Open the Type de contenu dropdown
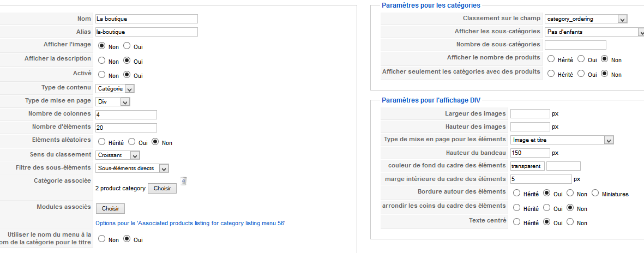This screenshot has height=253, width=644. (x=115, y=88)
